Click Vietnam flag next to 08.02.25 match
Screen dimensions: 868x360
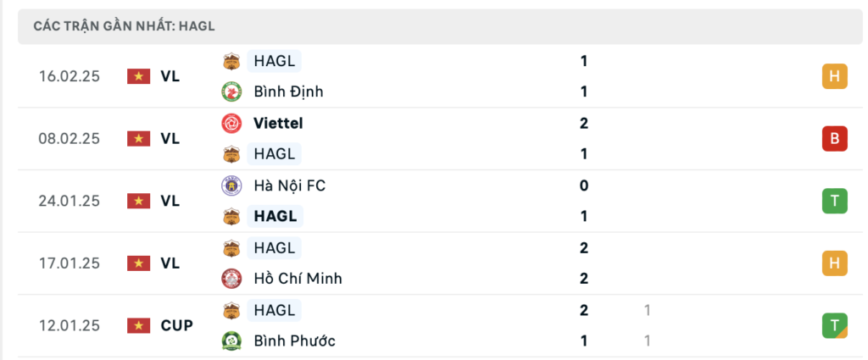pyautogui.click(x=137, y=138)
